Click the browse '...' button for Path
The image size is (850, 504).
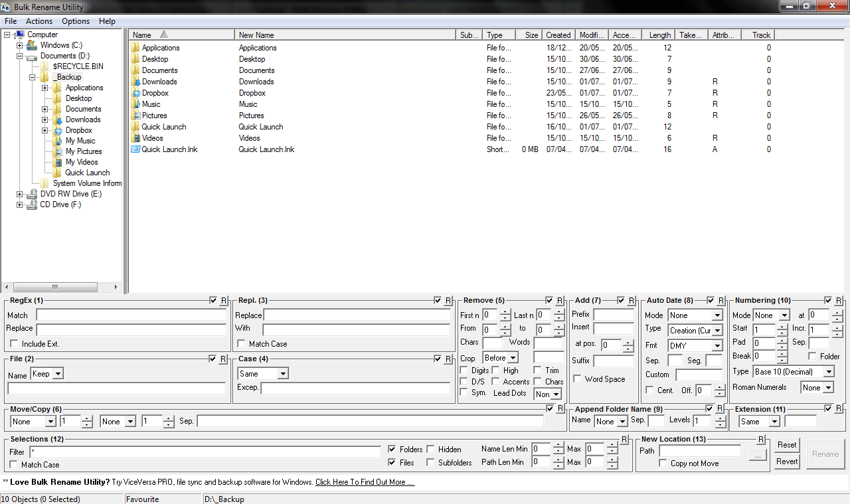click(756, 456)
